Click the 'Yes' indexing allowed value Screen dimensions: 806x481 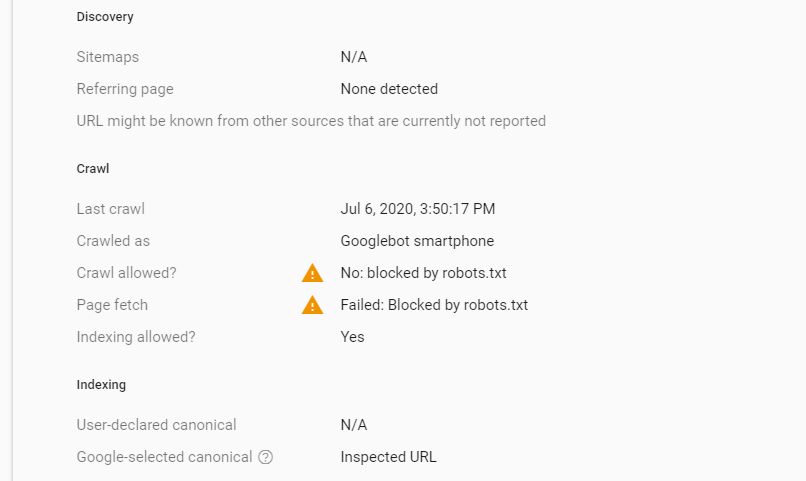353,337
